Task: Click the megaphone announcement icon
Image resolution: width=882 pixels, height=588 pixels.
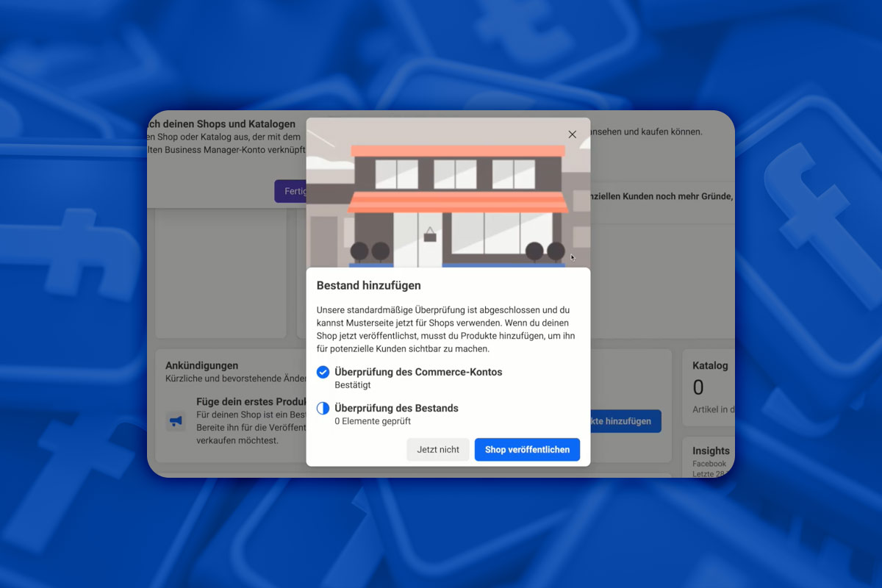Action: click(176, 421)
